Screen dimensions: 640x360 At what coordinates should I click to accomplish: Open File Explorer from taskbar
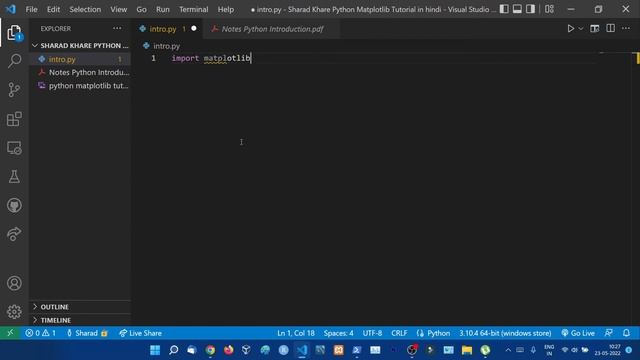[x=467, y=350]
